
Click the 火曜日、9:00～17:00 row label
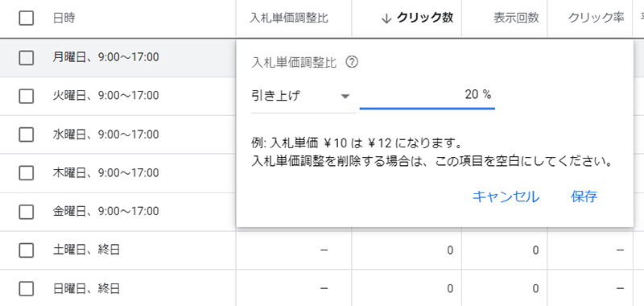pyautogui.click(x=105, y=96)
